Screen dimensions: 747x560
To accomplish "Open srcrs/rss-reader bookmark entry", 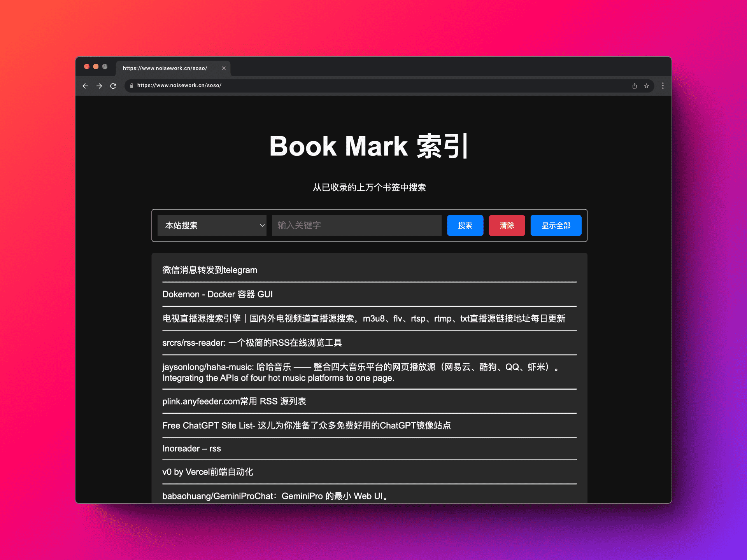I will tap(252, 343).
